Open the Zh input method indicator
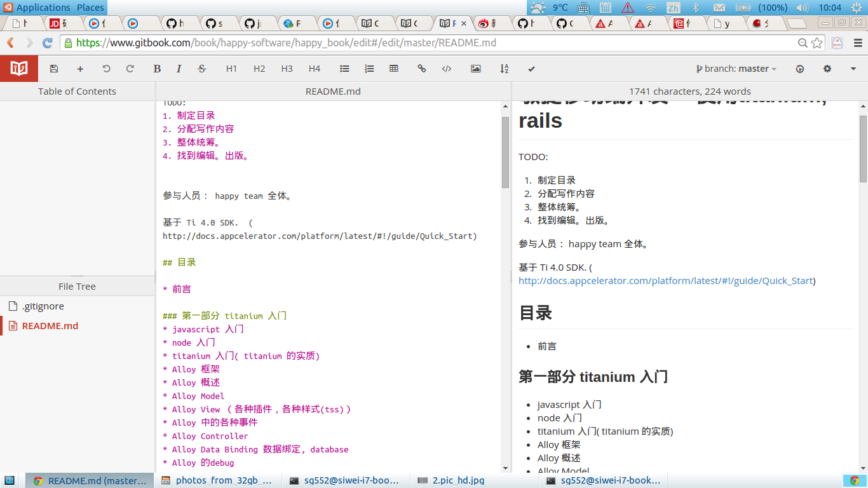Image resolution: width=868 pixels, height=488 pixels. point(674,8)
